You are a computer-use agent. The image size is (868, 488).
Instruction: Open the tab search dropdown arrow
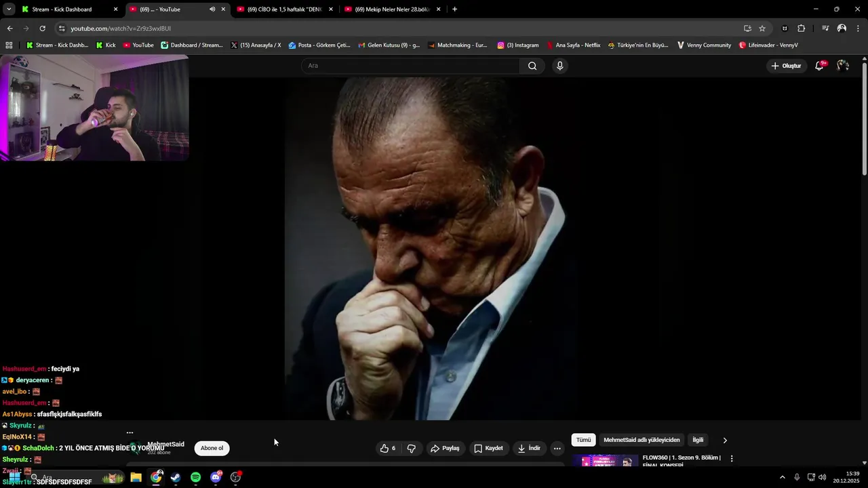[9, 9]
